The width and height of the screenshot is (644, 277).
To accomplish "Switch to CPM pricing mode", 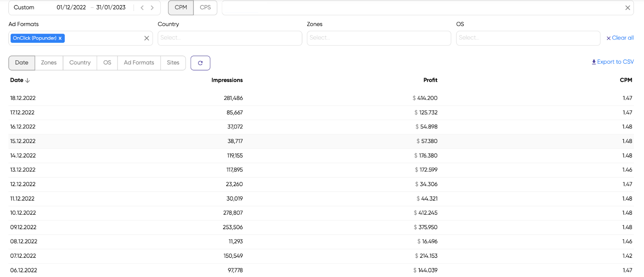I will pos(181,8).
